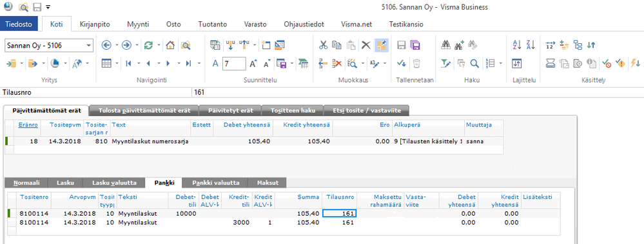Click the binoculars with plus icon
644x244 pixels.
click(x=460, y=45)
